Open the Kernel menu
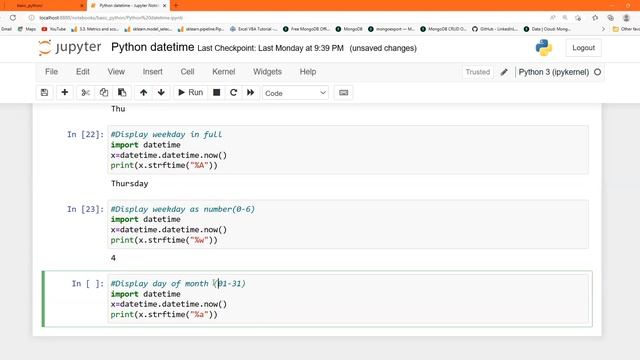The width and height of the screenshot is (640, 360). (x=224, y=72)
